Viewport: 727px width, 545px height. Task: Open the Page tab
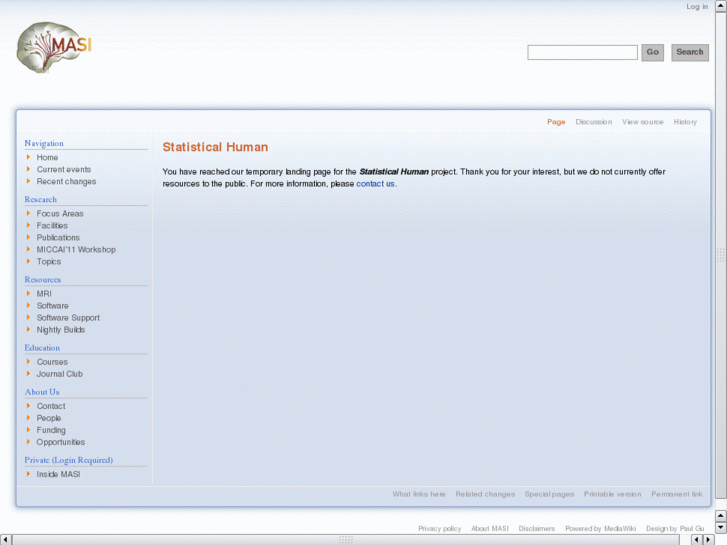556,122
